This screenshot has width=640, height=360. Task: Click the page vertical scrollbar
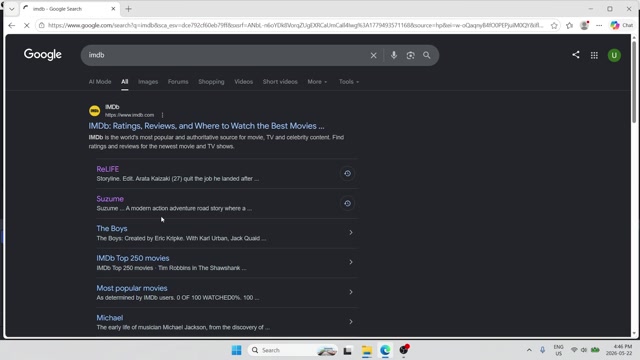point(634,82)
